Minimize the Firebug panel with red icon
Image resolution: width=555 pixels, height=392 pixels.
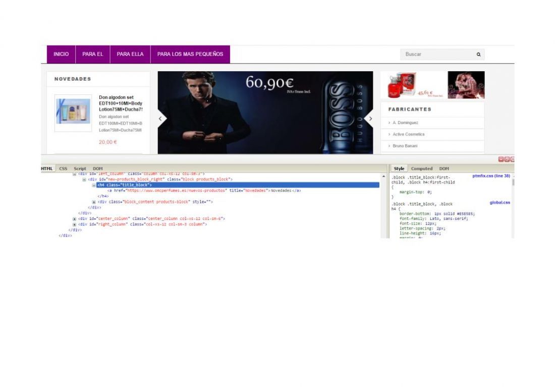click(501, 159)
